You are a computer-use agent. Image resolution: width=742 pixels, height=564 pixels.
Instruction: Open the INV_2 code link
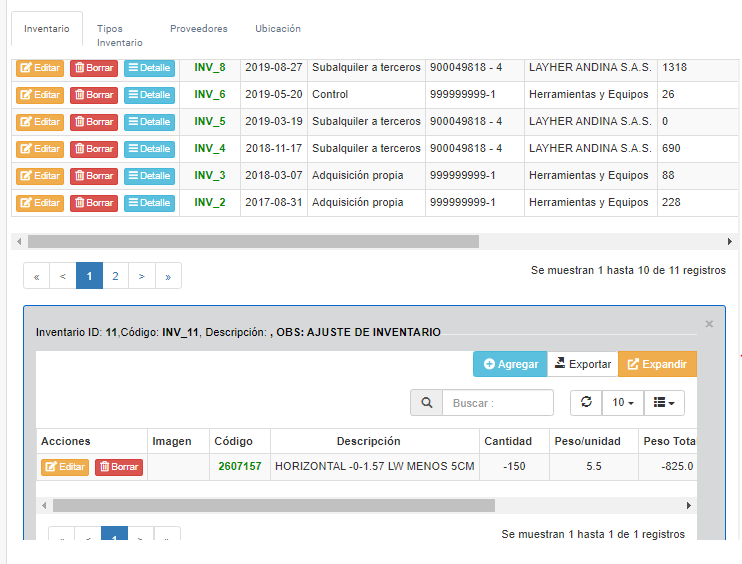[x=210, y=203]
